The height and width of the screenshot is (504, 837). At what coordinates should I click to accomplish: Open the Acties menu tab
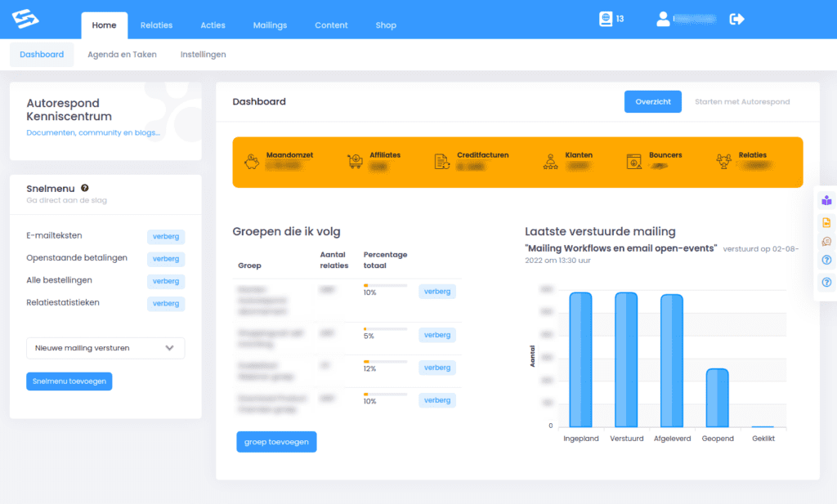(213, 25)
